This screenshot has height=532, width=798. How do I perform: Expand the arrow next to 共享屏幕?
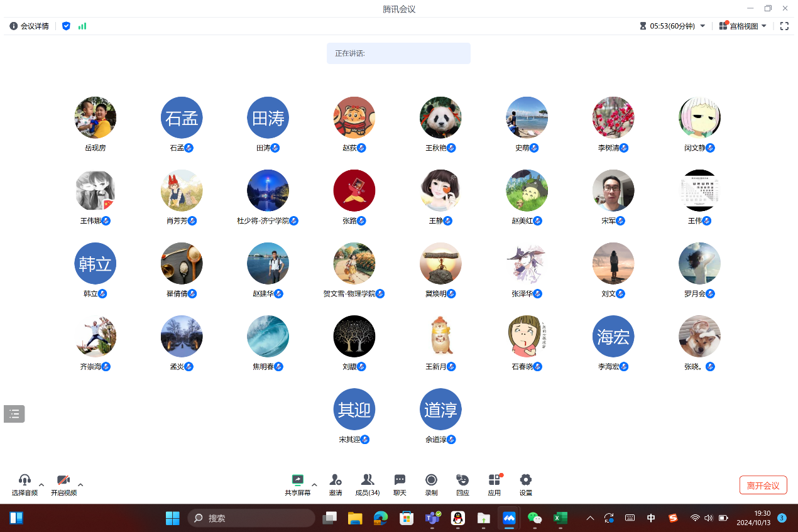coord(314,484)
